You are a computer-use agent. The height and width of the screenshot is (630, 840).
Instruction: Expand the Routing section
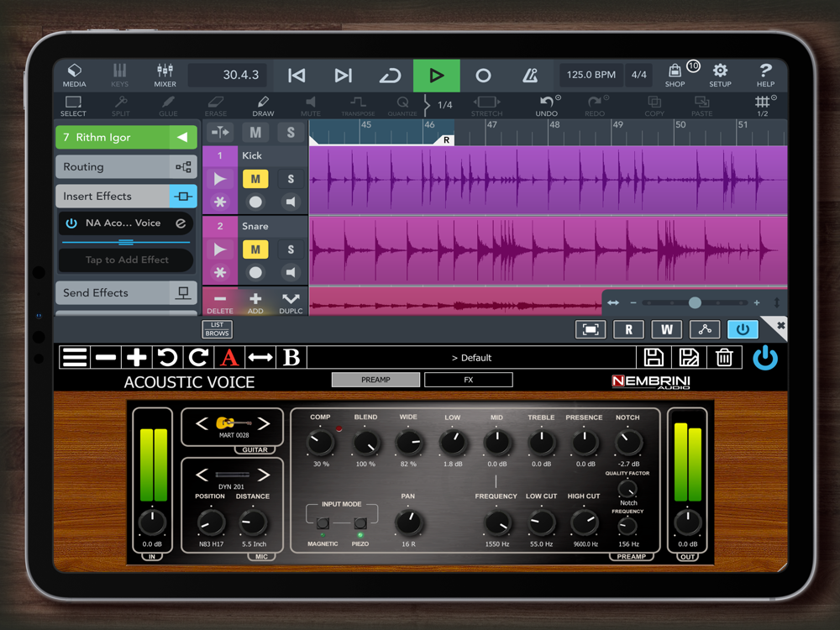pos(127,166)
